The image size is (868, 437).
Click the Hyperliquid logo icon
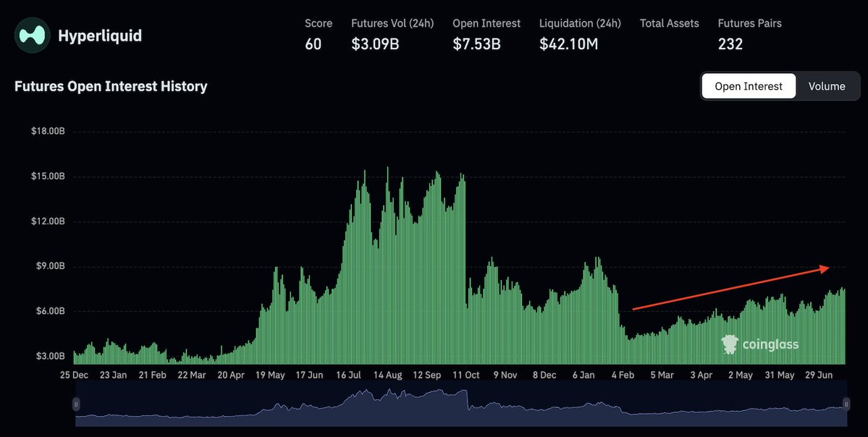click(x=32, y=35)
